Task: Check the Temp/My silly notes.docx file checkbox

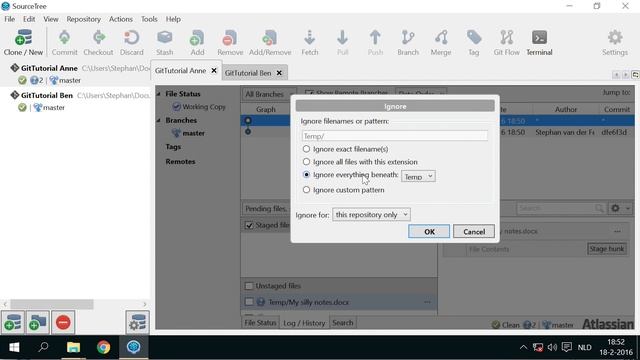Action: point(249,302)
